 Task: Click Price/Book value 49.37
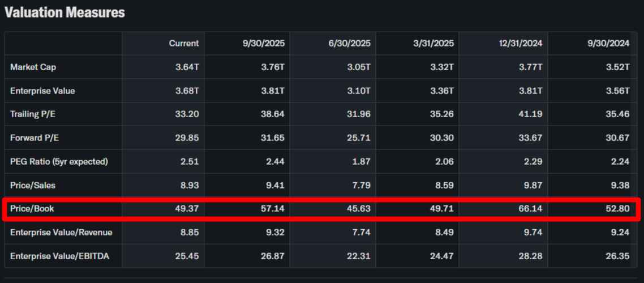(187, 209)
